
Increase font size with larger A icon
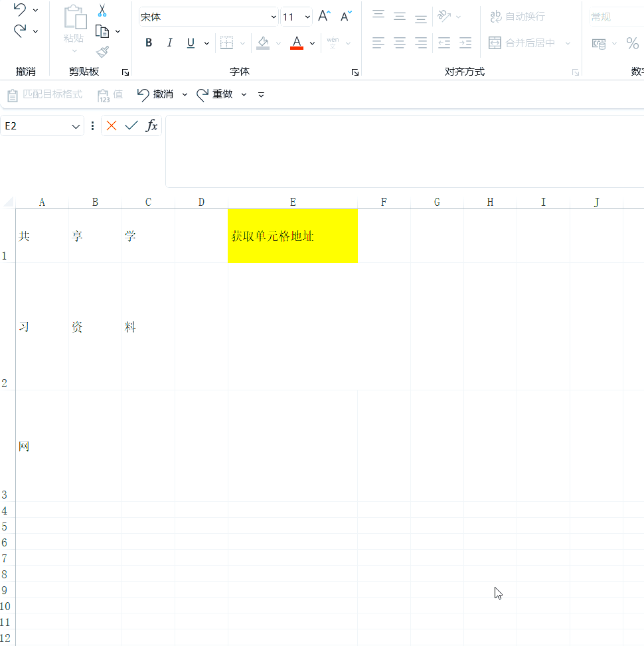[324, 17]
